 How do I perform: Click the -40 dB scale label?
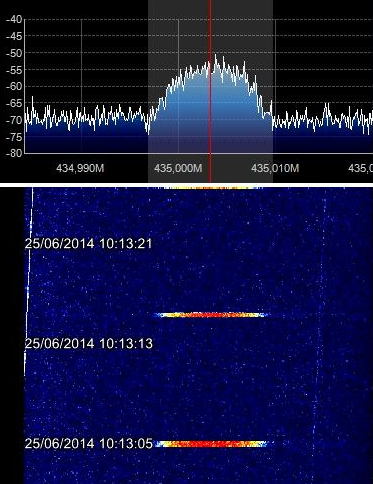[14, 19]
